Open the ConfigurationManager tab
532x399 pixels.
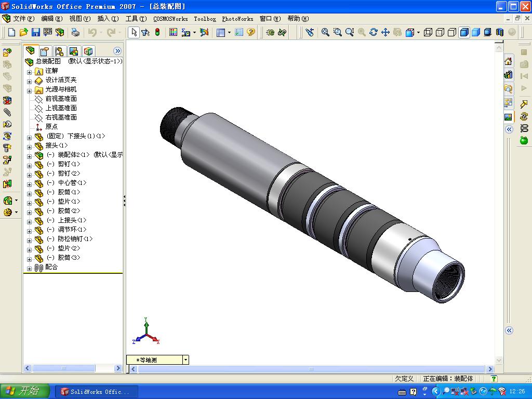click(59, 51)
